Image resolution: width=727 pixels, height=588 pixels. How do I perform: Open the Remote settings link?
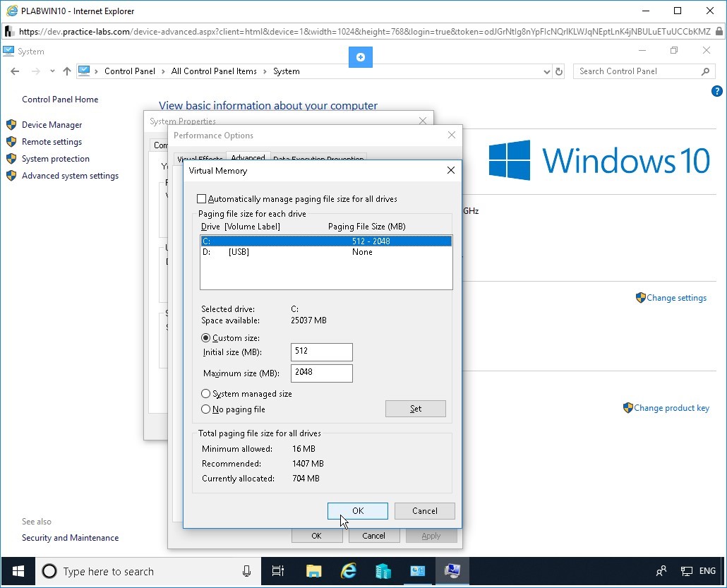click(52, 142)
